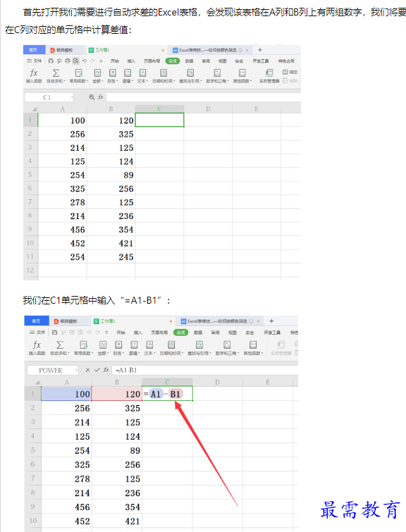Switch to 开始 ribbon tab in first screenshot
Image resolution: width=406 pixels, height=532 pixels.
point(115,61)
